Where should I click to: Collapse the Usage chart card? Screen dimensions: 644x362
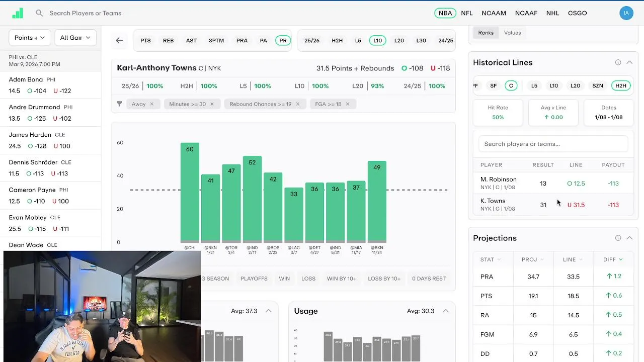446,311
